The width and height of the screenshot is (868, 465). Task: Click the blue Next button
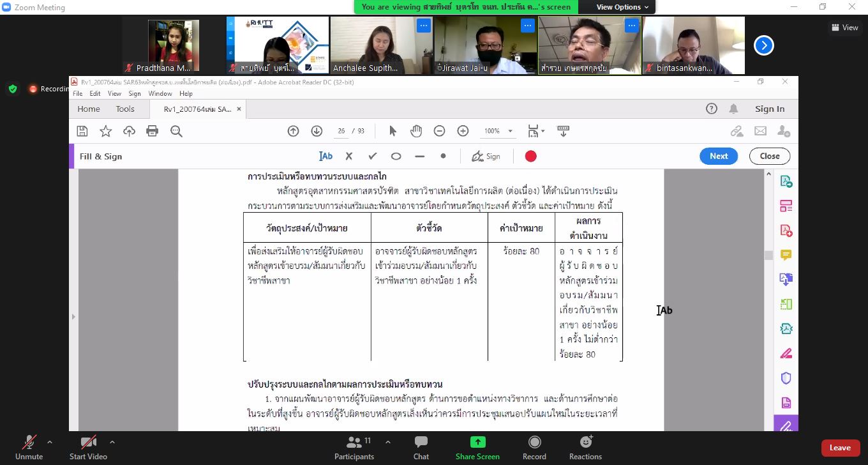[x=719, y=156]
